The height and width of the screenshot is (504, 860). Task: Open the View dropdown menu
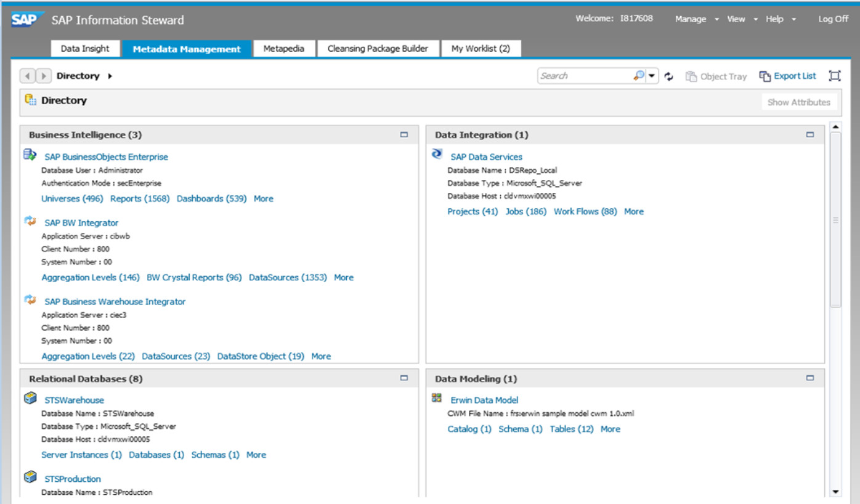[x=742, y=19]
